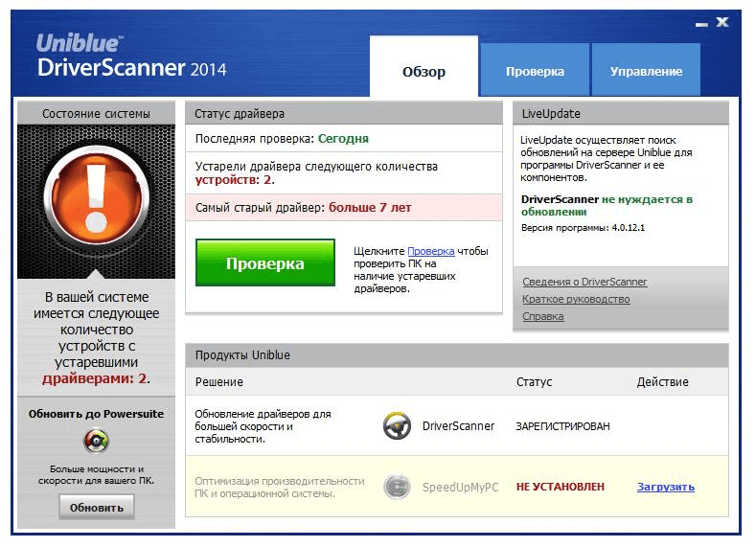This screenshot has height=547, width=756.
Task: Click Самый старый драйвер: больше 7 лет row
Action: click(344, 208)
